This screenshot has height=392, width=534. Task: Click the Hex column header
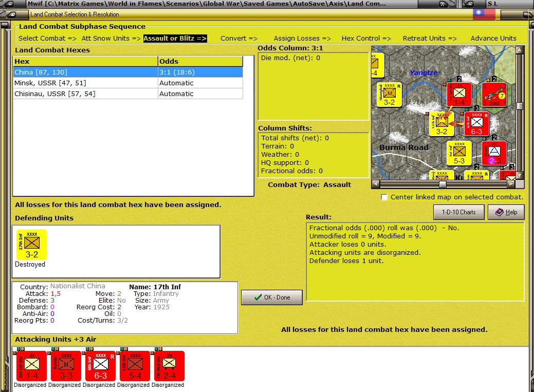pyautogui.click(x=85, y=61)
